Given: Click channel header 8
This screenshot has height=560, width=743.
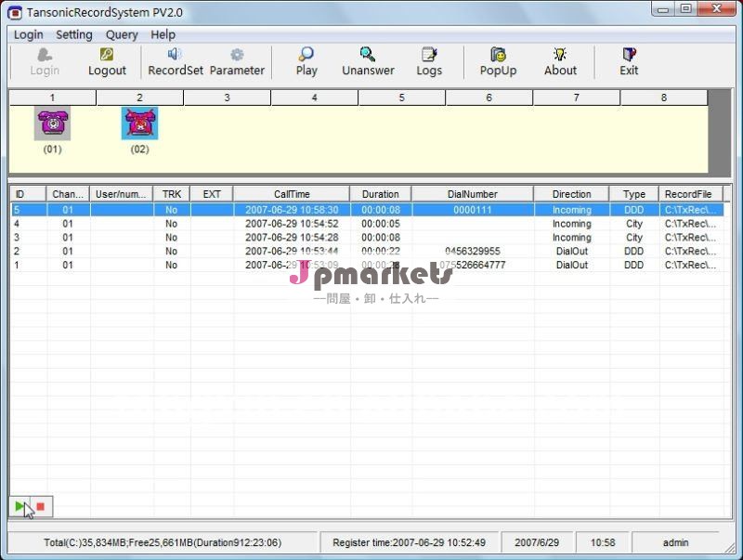Looking at the screenshot, I should [664, 98].
